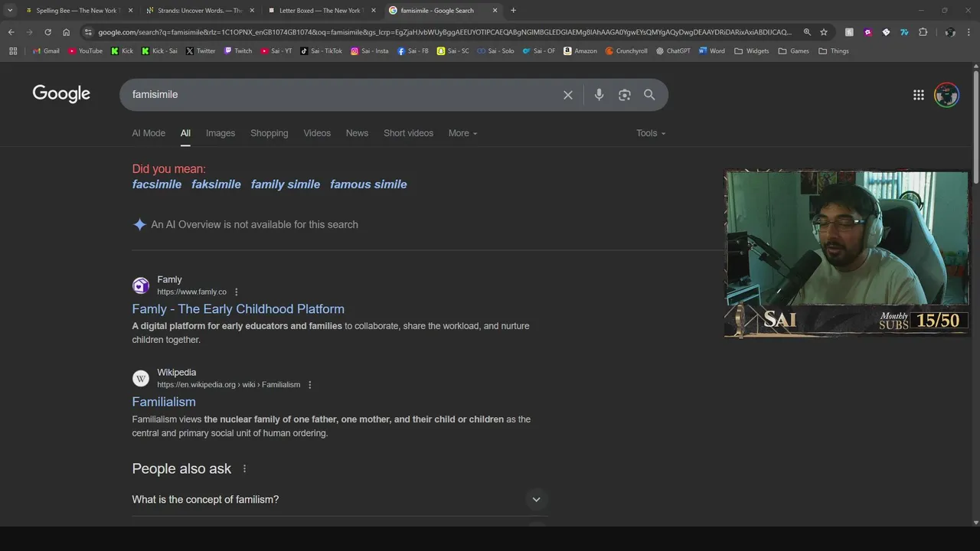Open 'Famly - The Early Childhood Platform' link
980x551 pixels.
pos(238,309)
